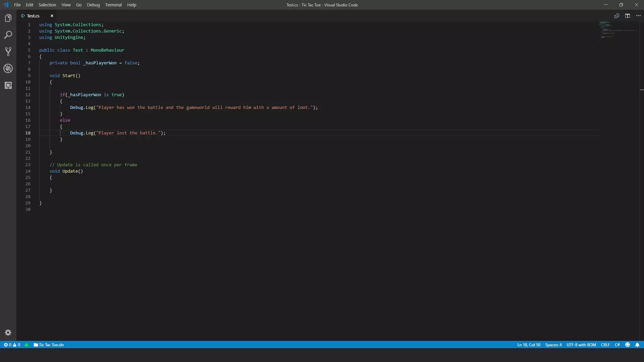The height and width of the screenshot is (362, 644).
Task: Change CRLF end of line sequence
Action: pyautogui.click(x=605, y=345)
